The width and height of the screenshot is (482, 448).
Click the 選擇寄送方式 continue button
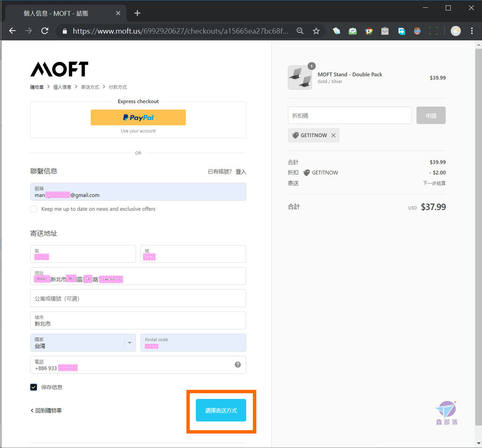tap(221, 410)
